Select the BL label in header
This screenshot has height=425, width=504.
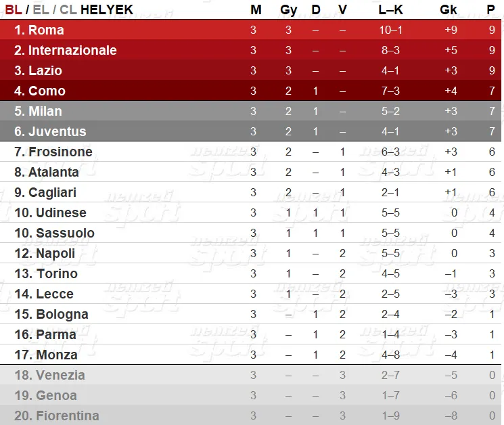[x=14, y=9]
